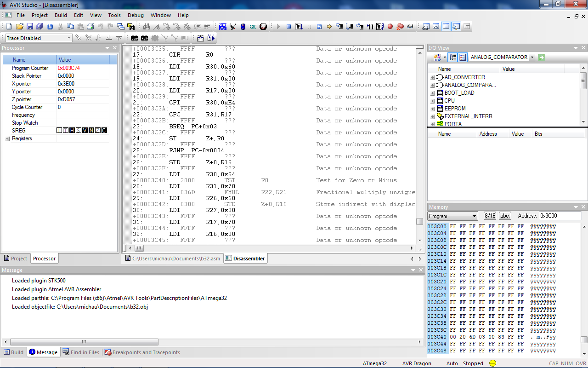Open the Debug menu

tap(136, 15)
